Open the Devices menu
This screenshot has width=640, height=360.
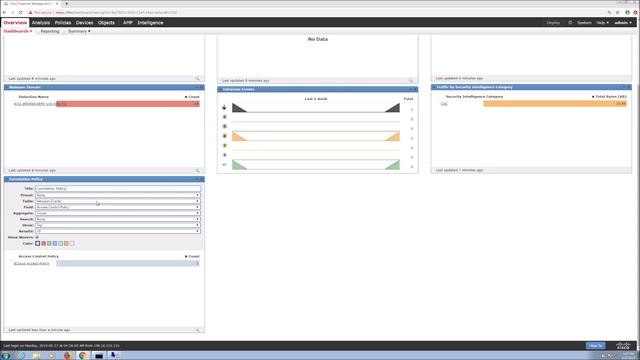point(84,22)
